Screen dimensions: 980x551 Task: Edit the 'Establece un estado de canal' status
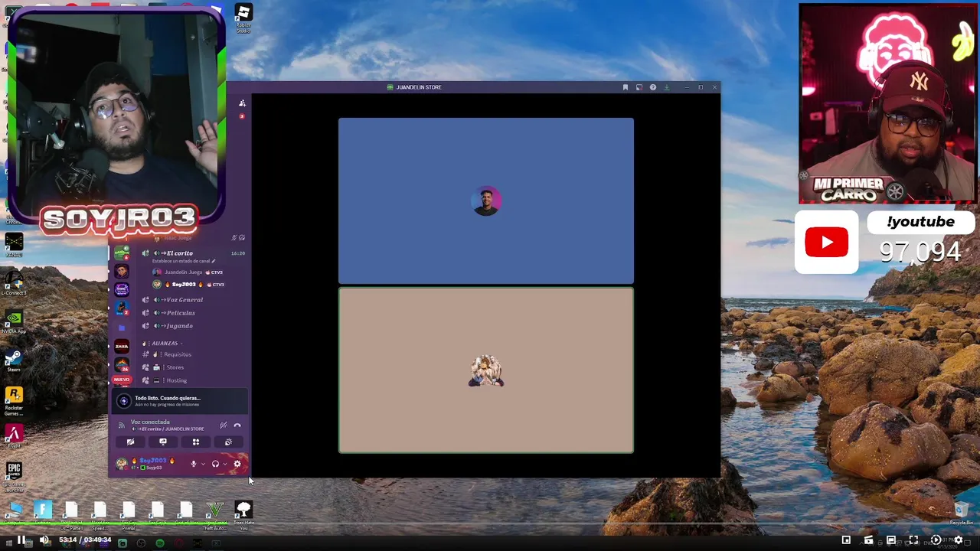[184, 261]
